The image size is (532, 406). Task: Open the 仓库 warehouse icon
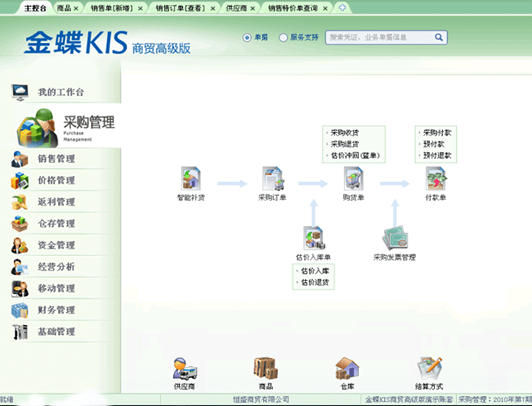[347, 369]
